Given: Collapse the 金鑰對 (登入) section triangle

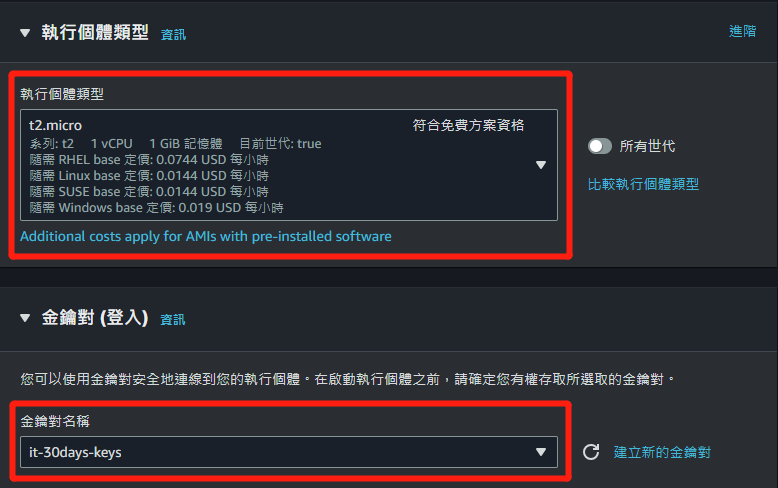Looking at the screenshot, I should 25,318.
